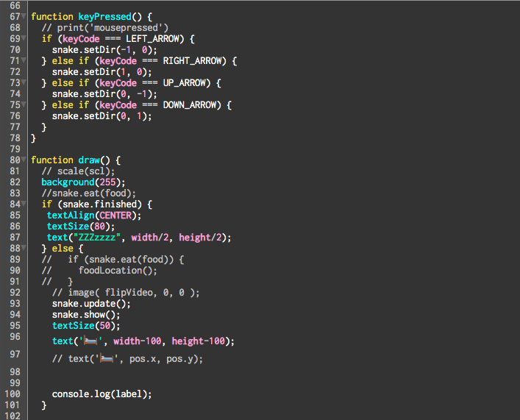
Task: Click UP_ARROW constant in the code
Action: pyautogui.click(x=185, y=83)
